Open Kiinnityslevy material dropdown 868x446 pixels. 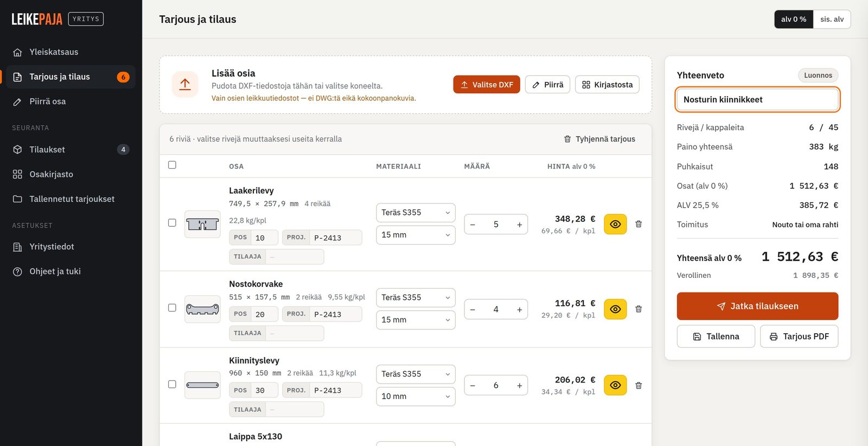point(416,374)
